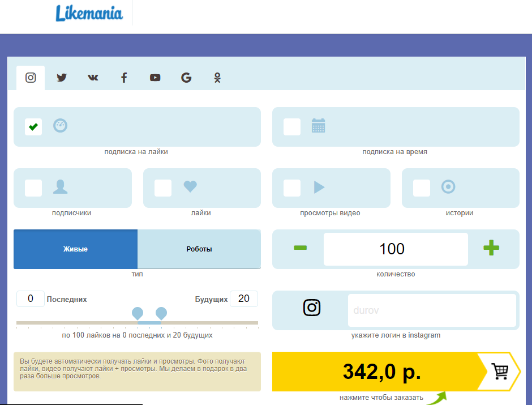Check the 'лайки' heart option box
The width and height of the screenshot is (532, 405).
(163, 188)
